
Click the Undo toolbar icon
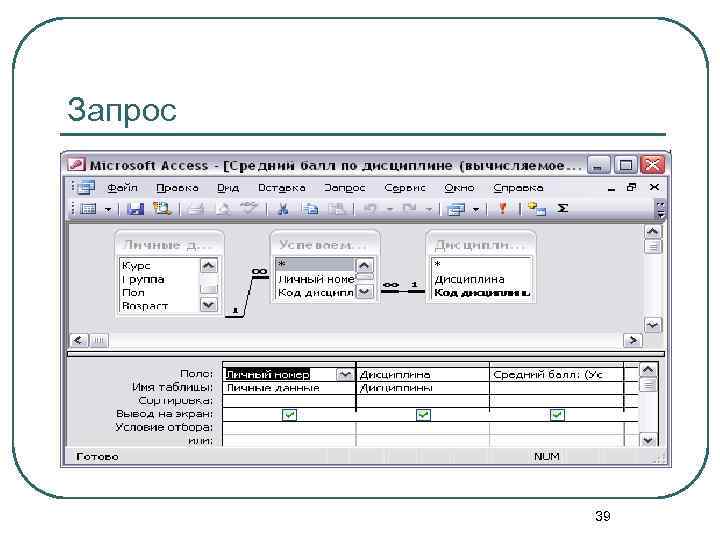click(x=370, y=209)
